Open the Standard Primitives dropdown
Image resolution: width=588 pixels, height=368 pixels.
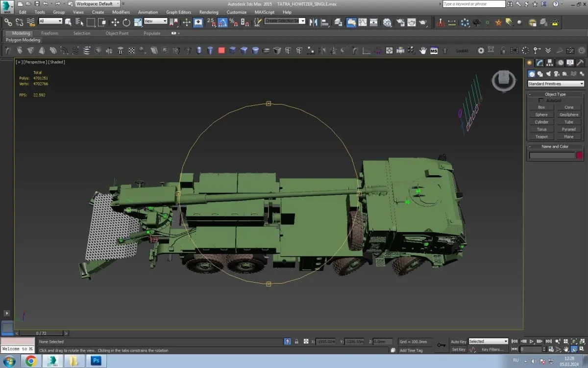click(x=556, y=84)
